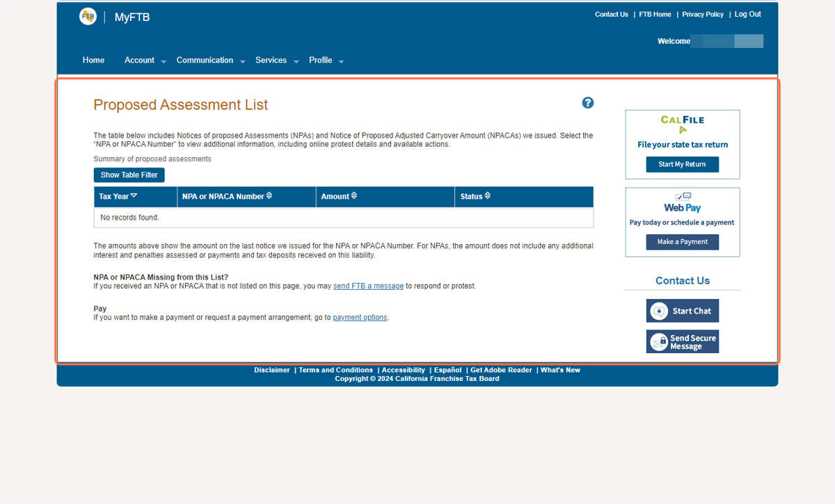Click 'Summary of proposed assessments' caption
This screenshot has height=504, width=835.
click(152, 159)
